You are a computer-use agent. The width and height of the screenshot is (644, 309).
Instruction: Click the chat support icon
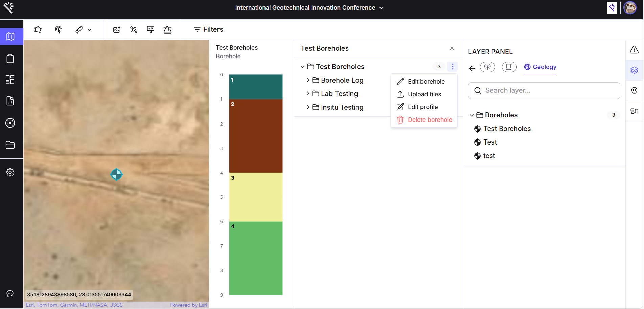[10, 293]
